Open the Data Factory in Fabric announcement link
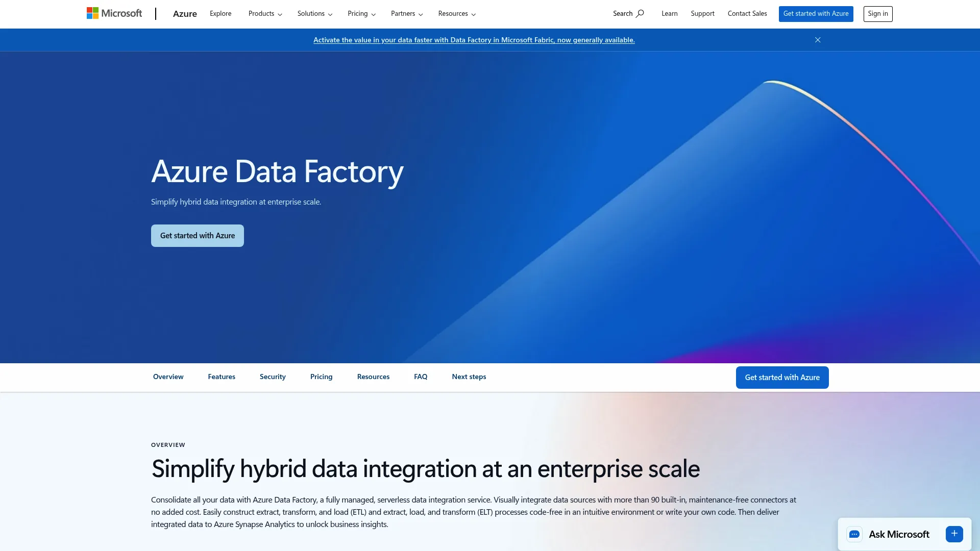The image size is (980, 551). 474,40
